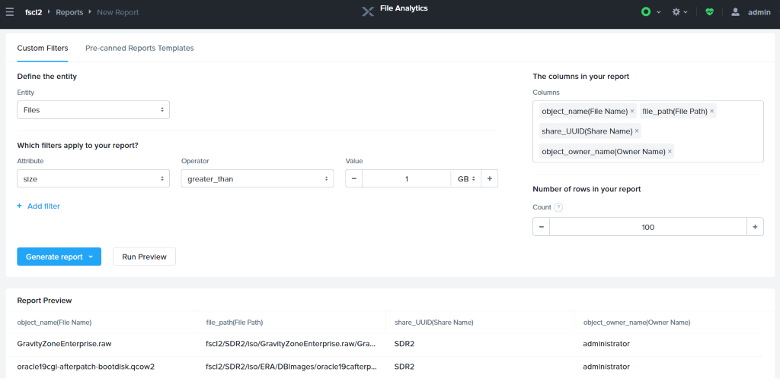Click the File Analytics title
The height and width of the screenshot is (380, 780).
[403, 8]
